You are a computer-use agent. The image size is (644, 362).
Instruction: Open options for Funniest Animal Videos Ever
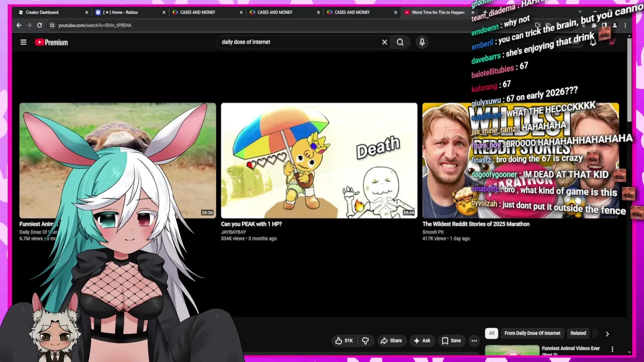click(612, 349)
